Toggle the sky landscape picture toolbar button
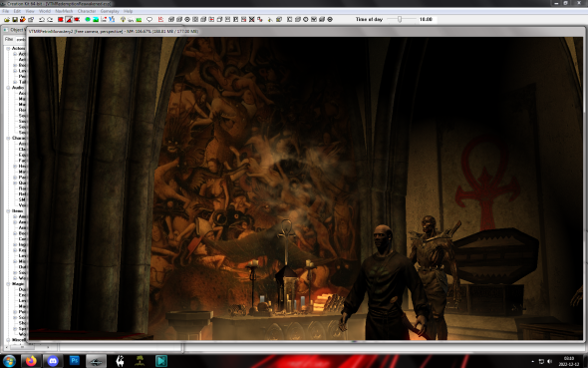 [x=96, y=20]
